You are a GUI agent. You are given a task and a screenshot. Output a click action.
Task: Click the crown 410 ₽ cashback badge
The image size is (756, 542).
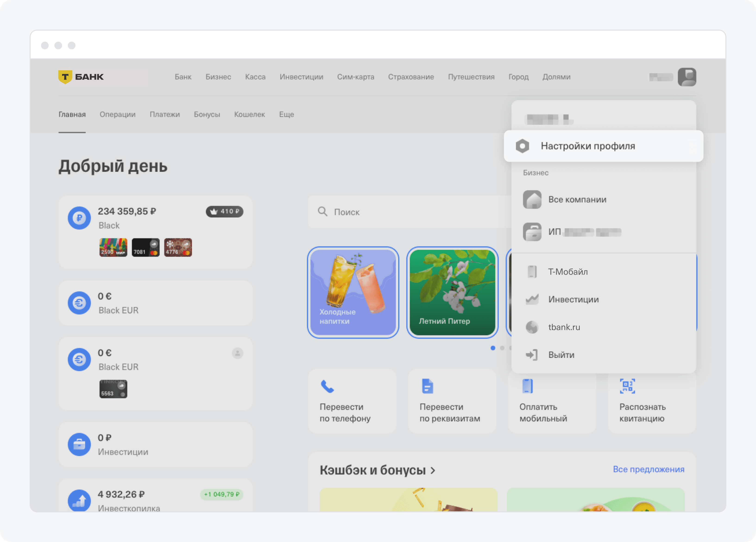(224, 211)
